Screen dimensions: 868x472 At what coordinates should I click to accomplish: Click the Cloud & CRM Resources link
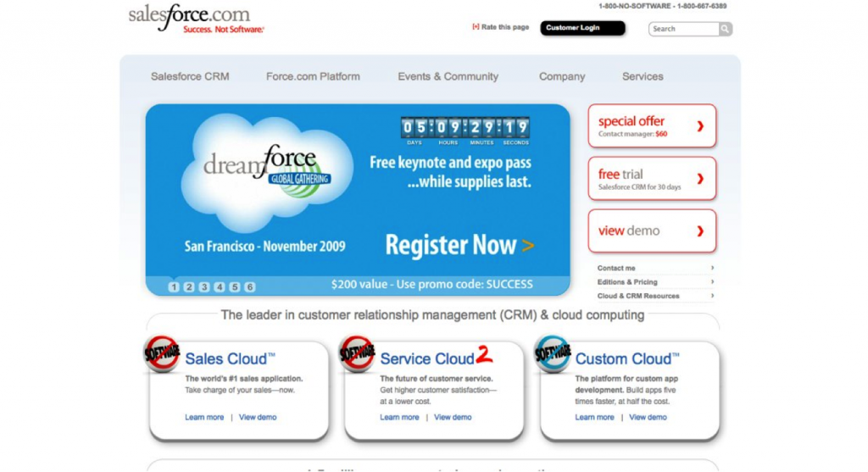click(x=638, y=296)
